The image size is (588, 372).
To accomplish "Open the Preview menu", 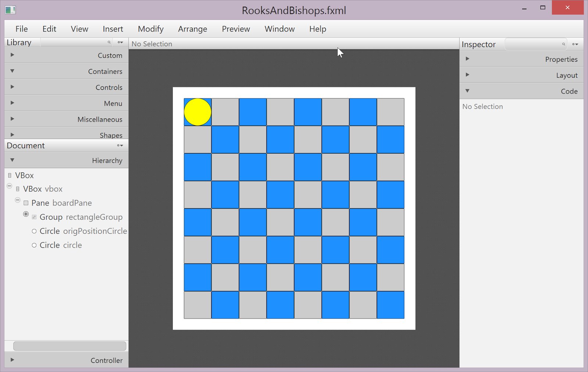I will tap(236, 29).
